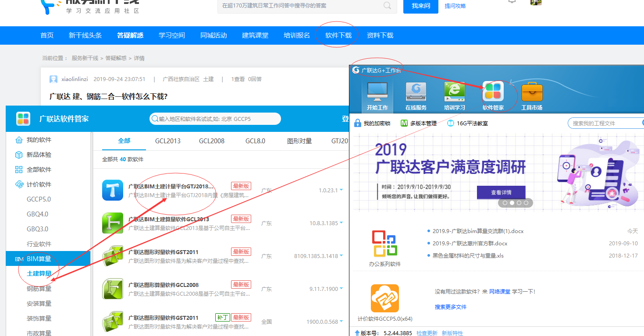Click icon of GST2011 version 8109.1385.3.1418 row
The width and height of the screenshot is (644, 336).
113,256
